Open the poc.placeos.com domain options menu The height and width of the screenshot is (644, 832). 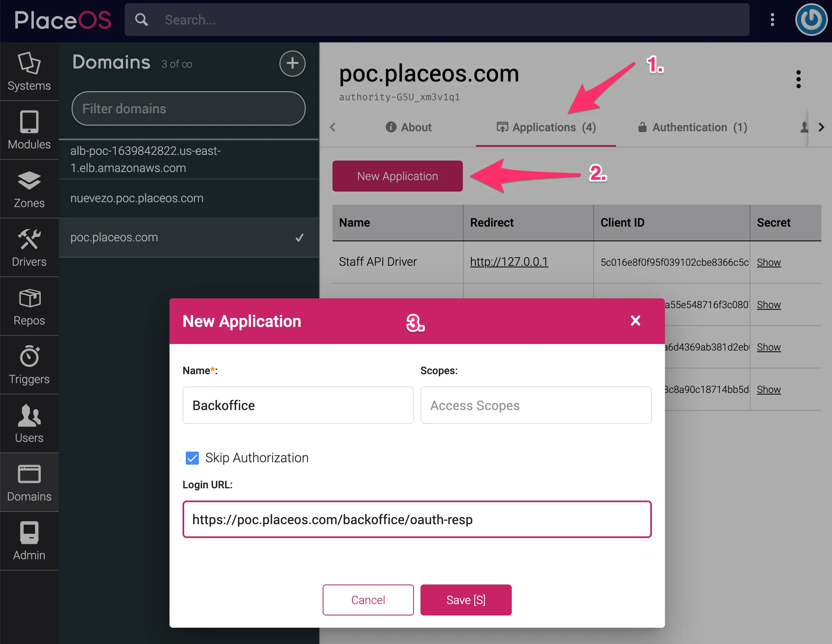[799, 79]
